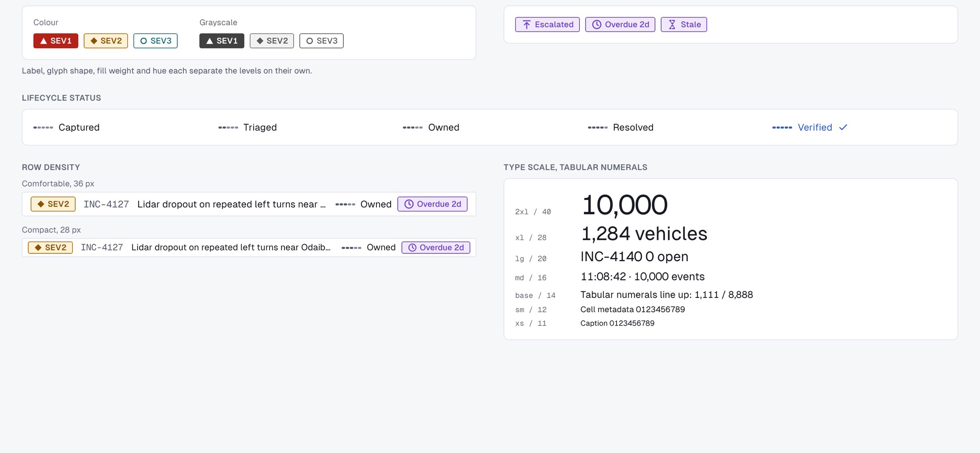Click the hourglass icon in Stale tag
The image size is (980, 453).
tap(672, 24)
